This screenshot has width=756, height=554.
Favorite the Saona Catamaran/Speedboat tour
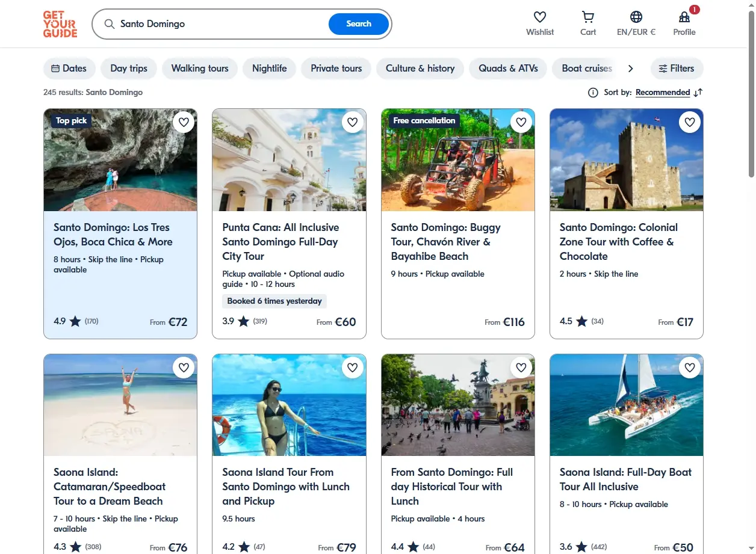coord(184,367)
